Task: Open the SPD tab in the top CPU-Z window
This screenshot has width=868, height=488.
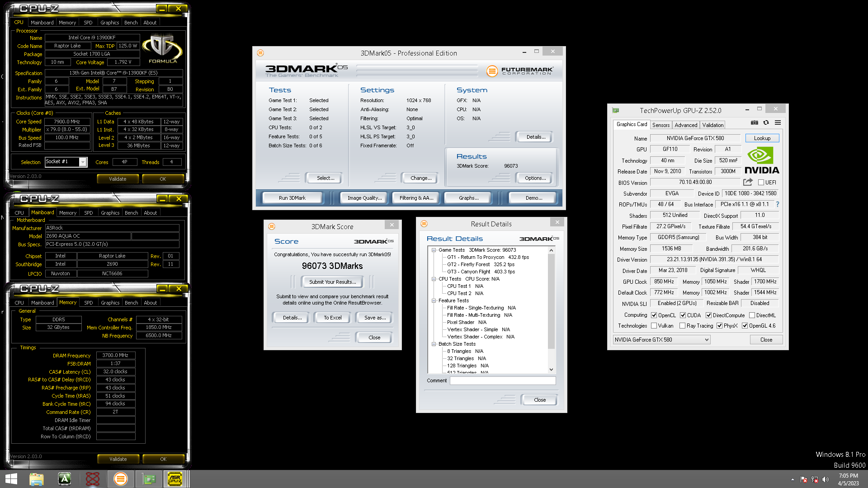Action: 88,23
